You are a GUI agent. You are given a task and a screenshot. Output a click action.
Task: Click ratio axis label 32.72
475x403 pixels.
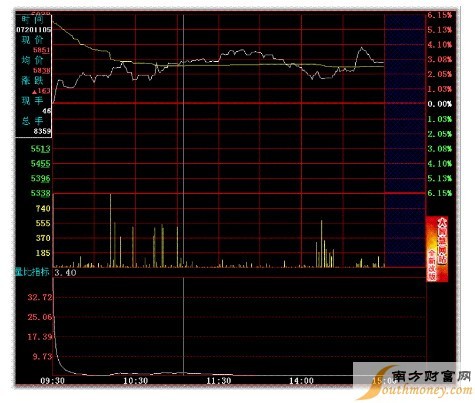click(x=40, y=297)
